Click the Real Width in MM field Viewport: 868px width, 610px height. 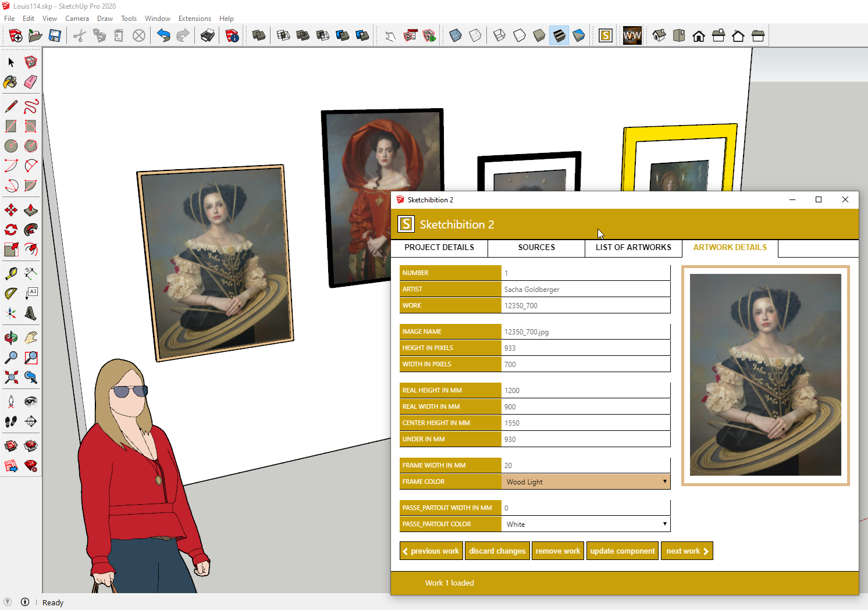tap(586, 406)
